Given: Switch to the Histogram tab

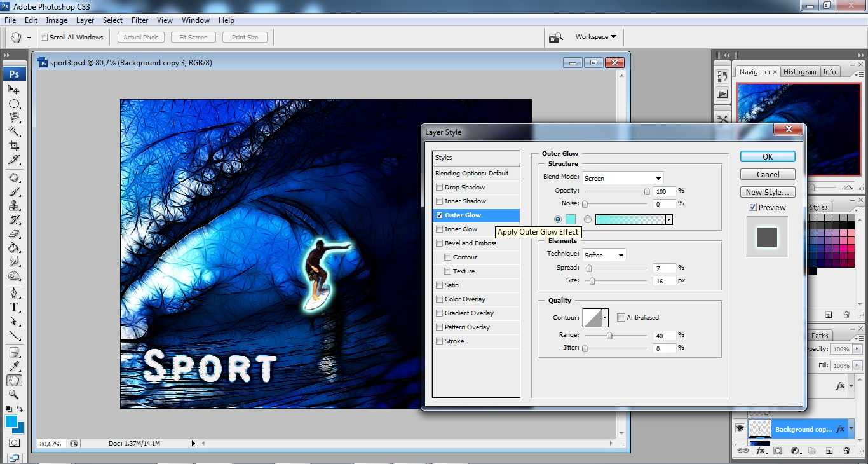Looking at the screenshot, I should 799,72.
